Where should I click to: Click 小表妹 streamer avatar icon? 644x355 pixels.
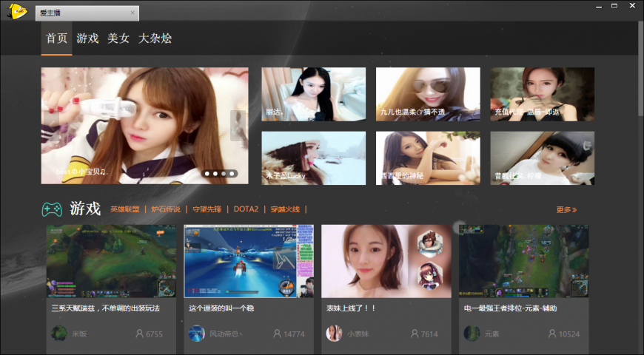pyautogui.click(x=334, y=334)
